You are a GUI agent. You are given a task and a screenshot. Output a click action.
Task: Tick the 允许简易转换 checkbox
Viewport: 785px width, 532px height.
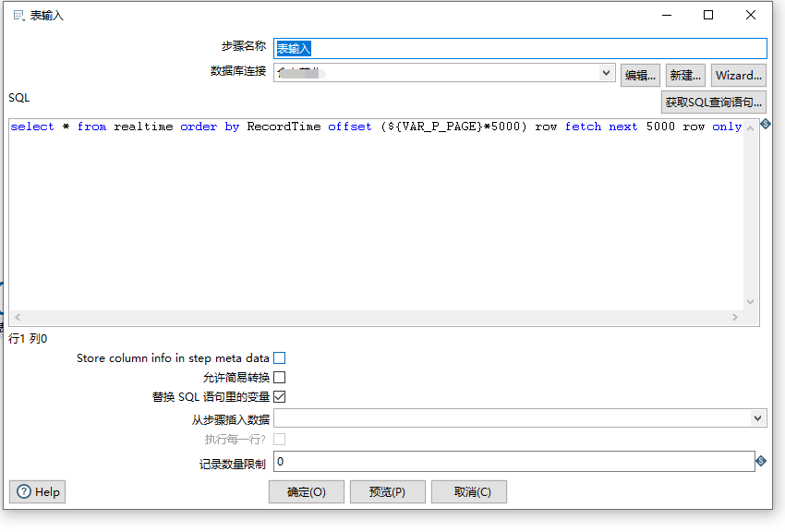click(280, 377)
